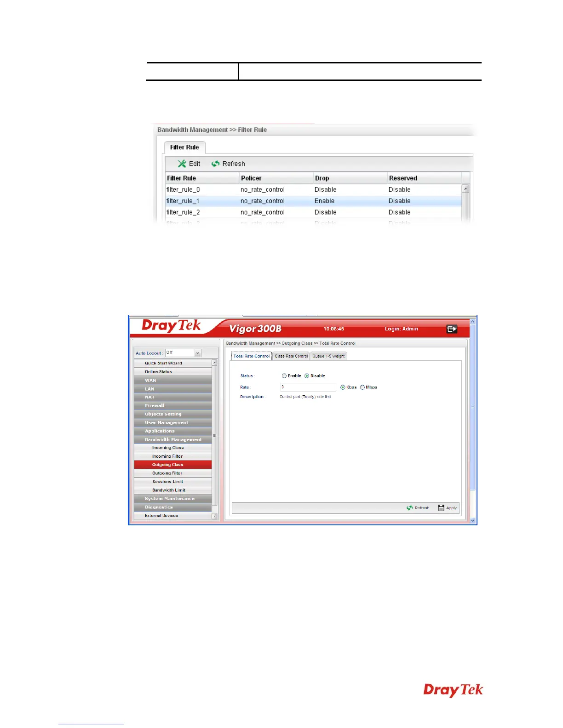Open the Online Status page
Image resolution: width=563 pixels, height=728 pixels.
[x=173, y=372]
